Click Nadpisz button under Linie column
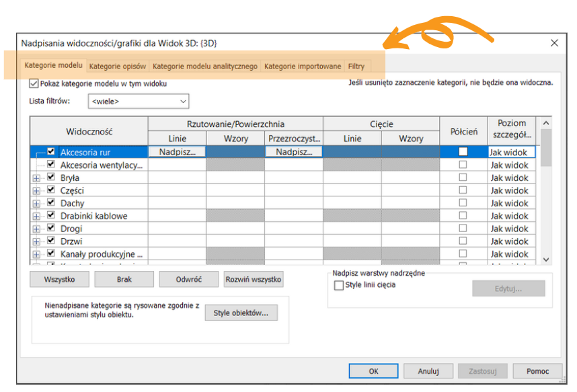577x392 pixels. 177,153
